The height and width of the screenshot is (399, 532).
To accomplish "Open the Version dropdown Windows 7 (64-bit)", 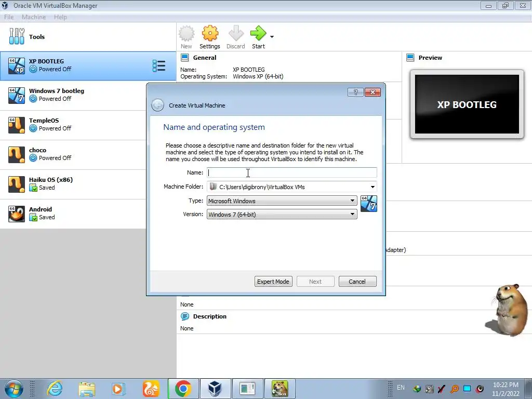I will click(x=282, y=215).
